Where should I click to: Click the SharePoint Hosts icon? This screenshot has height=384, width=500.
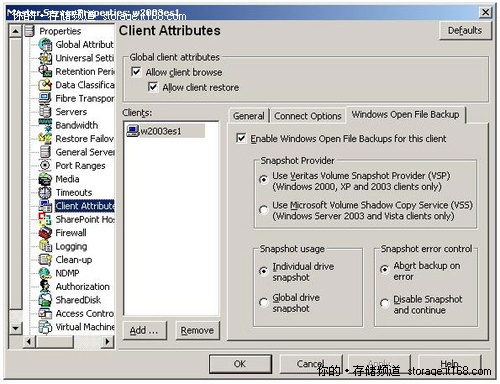45,219
